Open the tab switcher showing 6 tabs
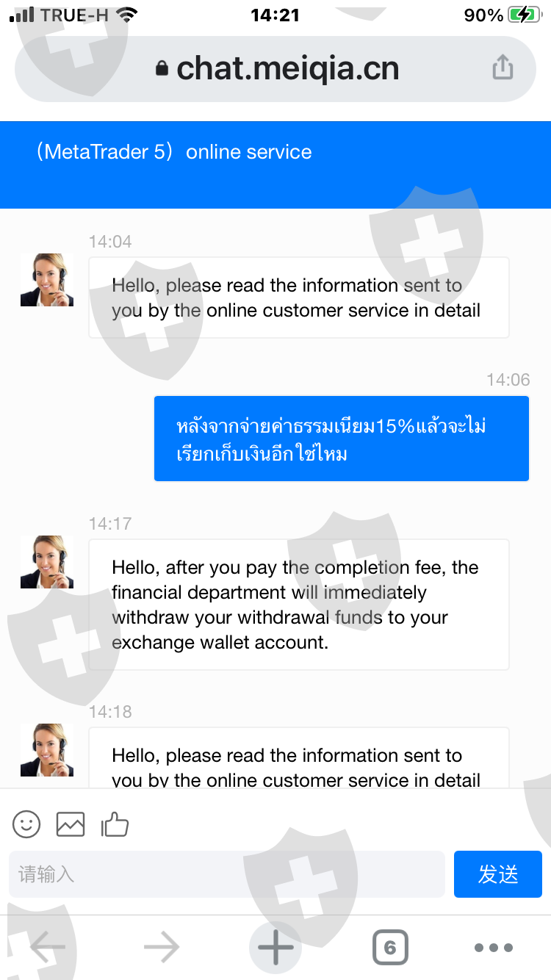 point(389,948)
